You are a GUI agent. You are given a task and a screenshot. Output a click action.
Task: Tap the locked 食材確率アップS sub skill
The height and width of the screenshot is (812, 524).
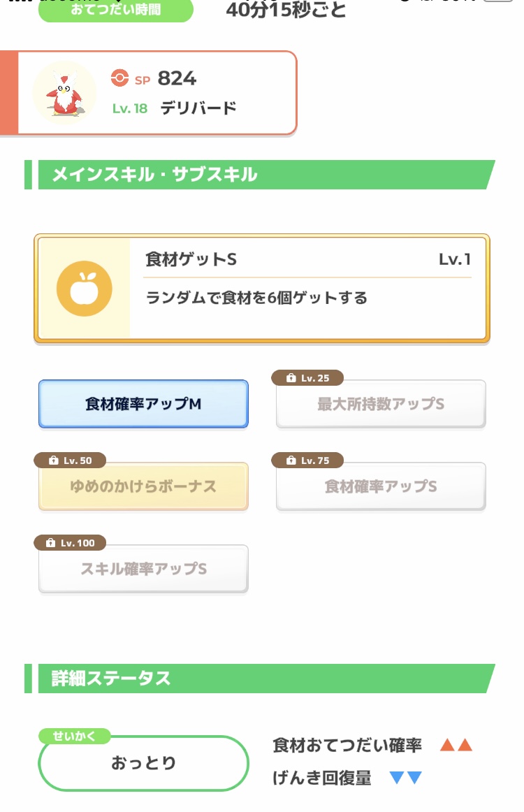point(381,486)
